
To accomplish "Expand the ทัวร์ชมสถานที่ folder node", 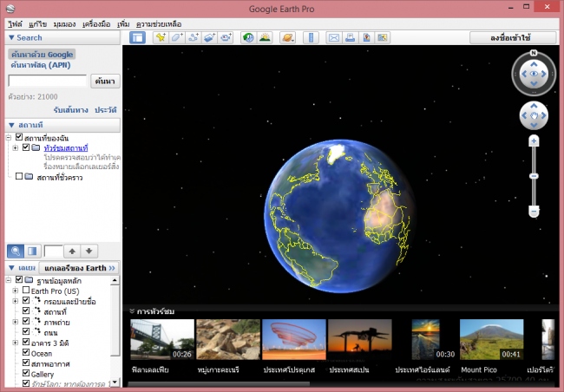I will 15,148.
